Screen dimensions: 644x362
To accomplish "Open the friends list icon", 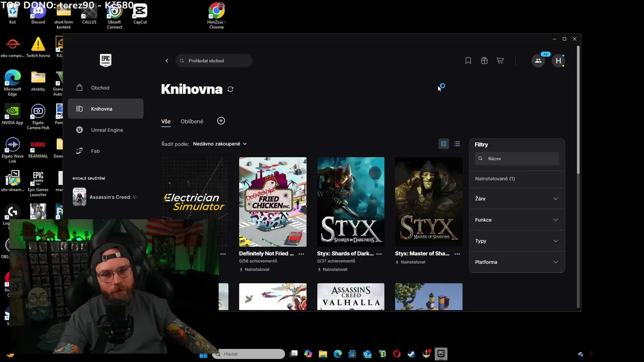I will tap(538, 61).
